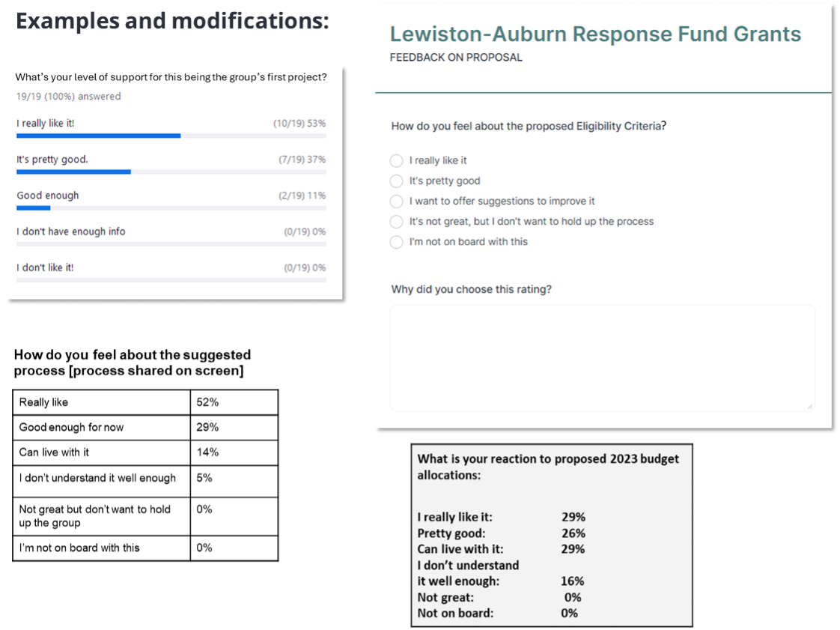Click the "Why did you choose this rating" text box
840x630 pixels.
602,357
